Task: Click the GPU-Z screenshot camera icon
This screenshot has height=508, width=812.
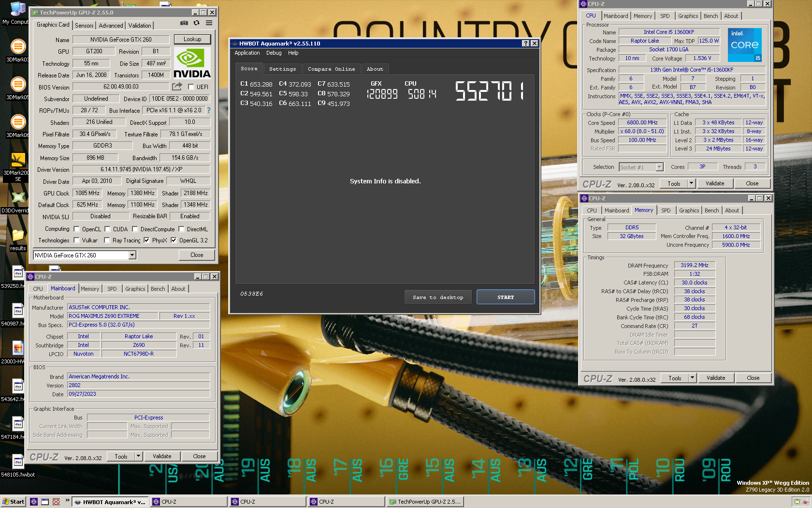Action: click(x=184, y=23)
